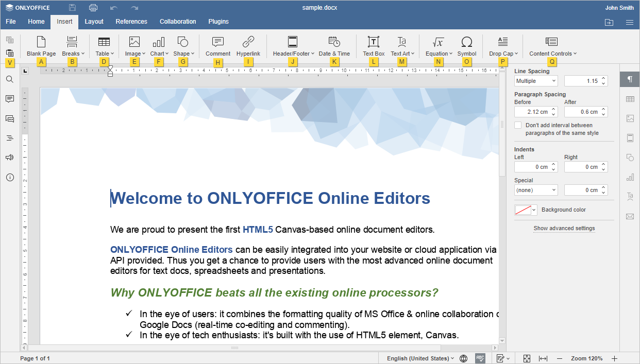
Task: Open the Symbol insert tool
Action: [x=467, y=46]
